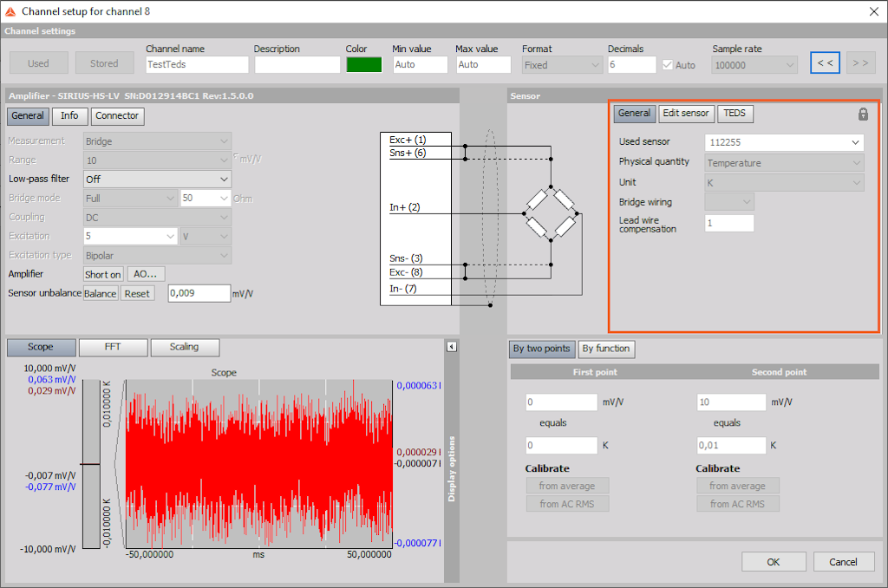Click the first point mV/V field
This screenshot has height=588, width=888.
[x=561, y=402]
